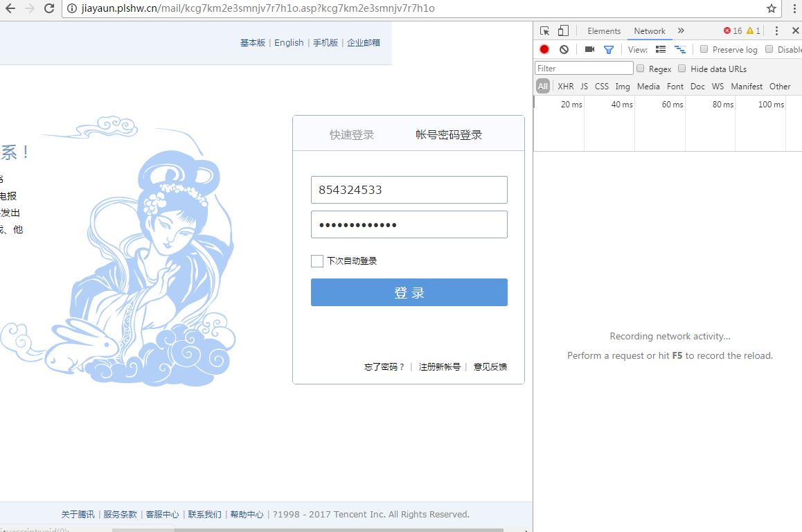The image size is (802, 532).
Task: Go forward with the browser arrow
Action: [x=30, y=8]
